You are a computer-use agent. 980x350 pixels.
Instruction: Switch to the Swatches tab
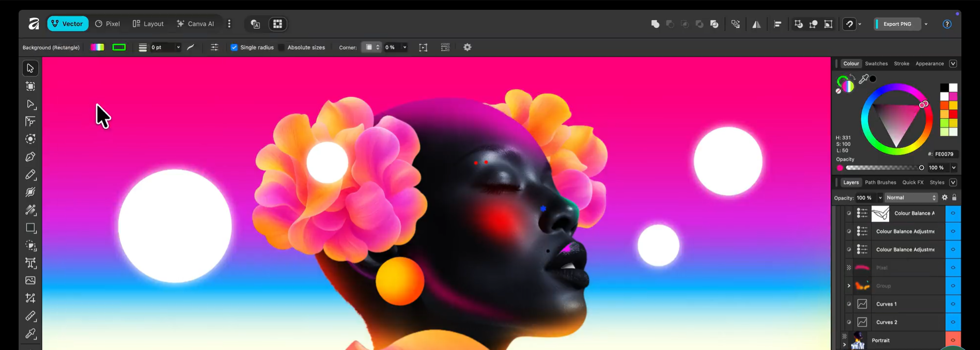coord(876,64)
